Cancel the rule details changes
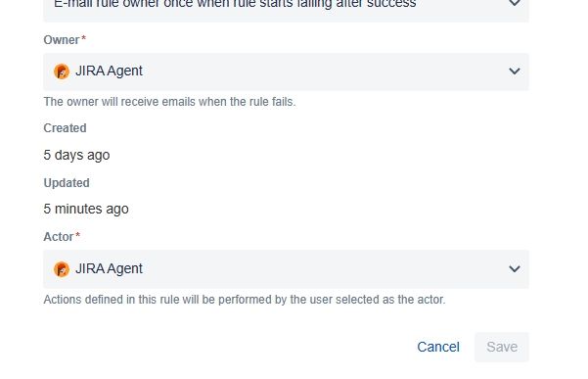This screenshot has height=379, width=588. coord(438,347)
